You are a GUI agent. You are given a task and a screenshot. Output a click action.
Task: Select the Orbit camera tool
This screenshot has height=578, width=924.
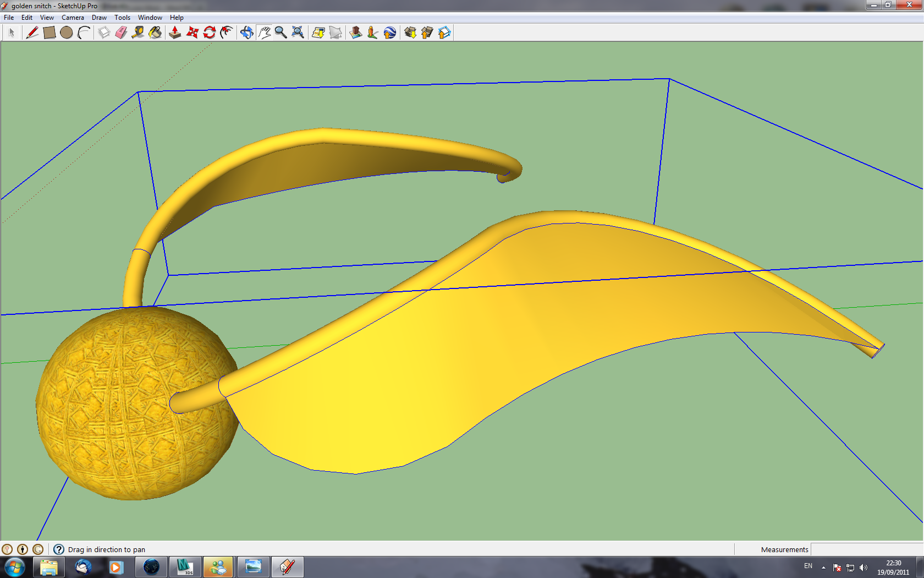pyautogui.click(x=247, y=32)
